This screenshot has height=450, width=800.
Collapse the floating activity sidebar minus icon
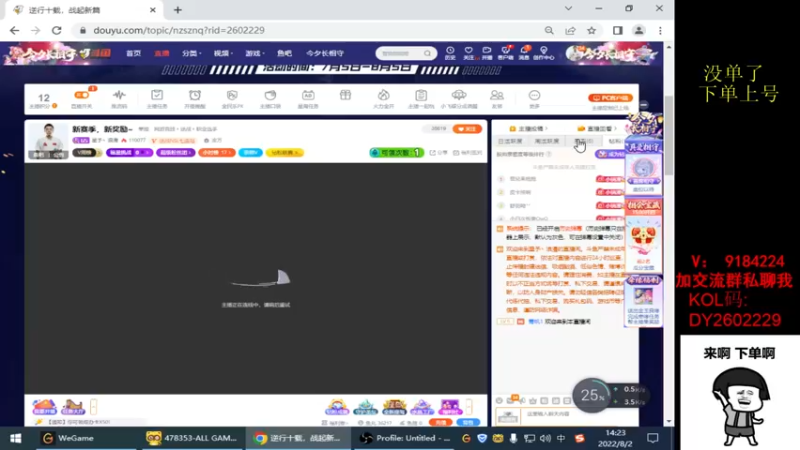coord(644,105)
